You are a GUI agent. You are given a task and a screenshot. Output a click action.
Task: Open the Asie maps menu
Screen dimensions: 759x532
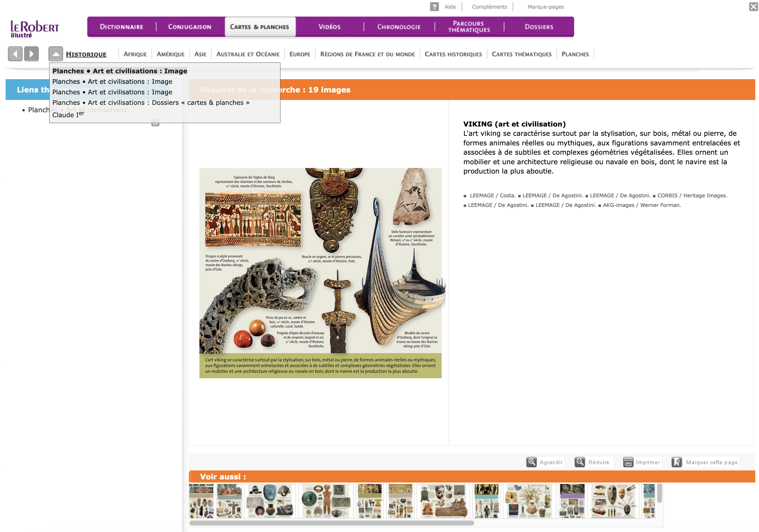(x=200, y=54)
